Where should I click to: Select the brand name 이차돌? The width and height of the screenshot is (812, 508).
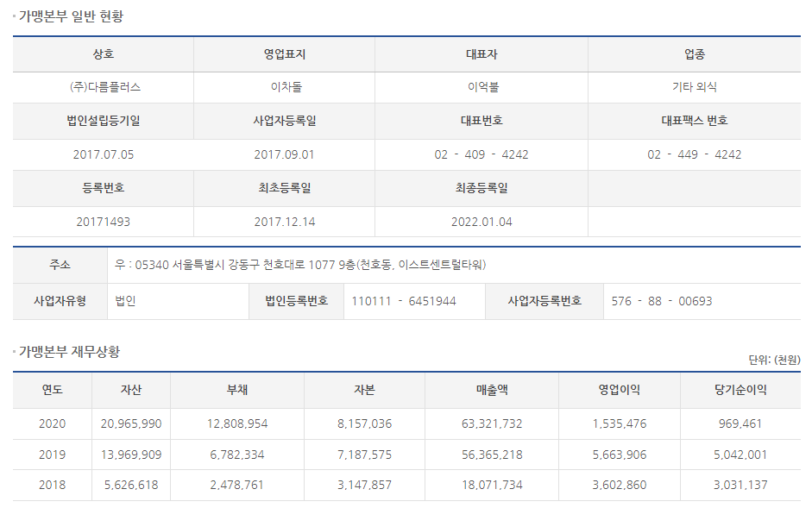(286, 87)
